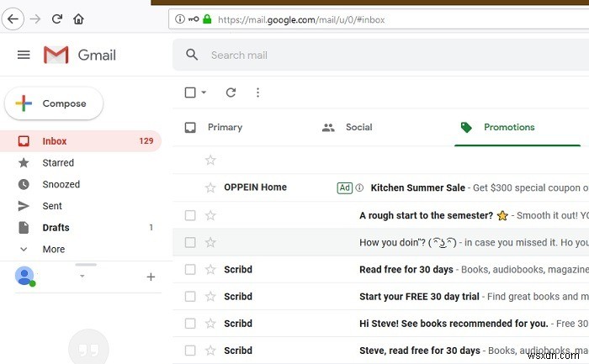Click the Ad info icon beside Kitchen Summer Sale
The width and height of the screenshot is (589, 364).
tap(359, 187)
